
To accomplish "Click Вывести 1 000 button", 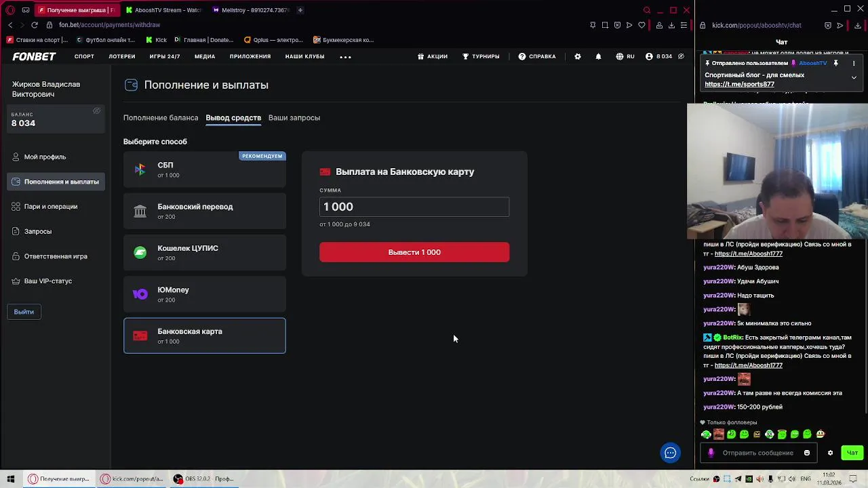I will [x=414, y=252].
